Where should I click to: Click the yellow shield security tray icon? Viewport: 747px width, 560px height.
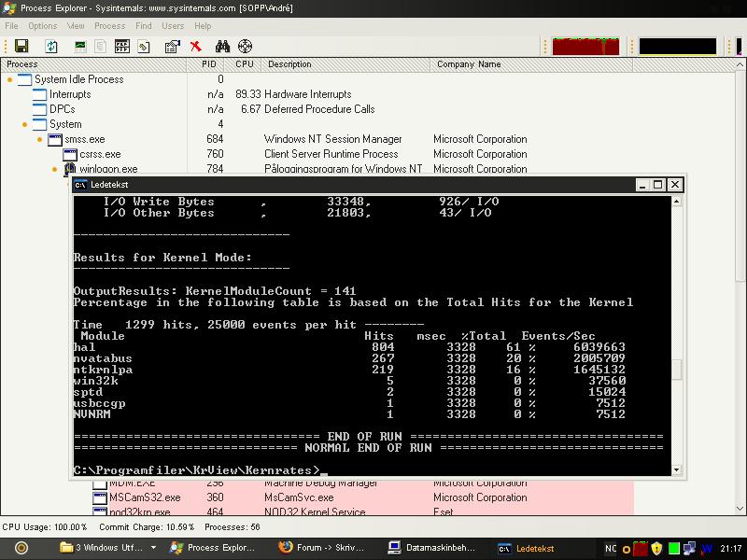657,549
